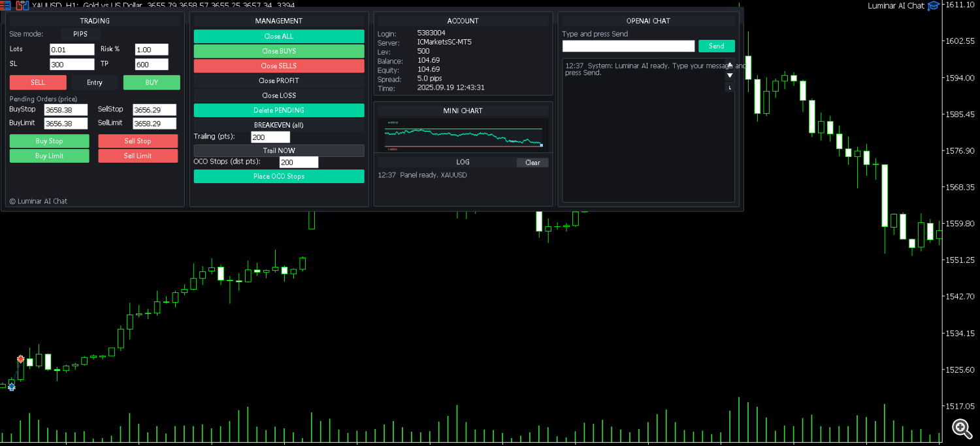The image size is (980, 446).
Task: Toggle the PIPS size mode
Action: coord(80,34)
